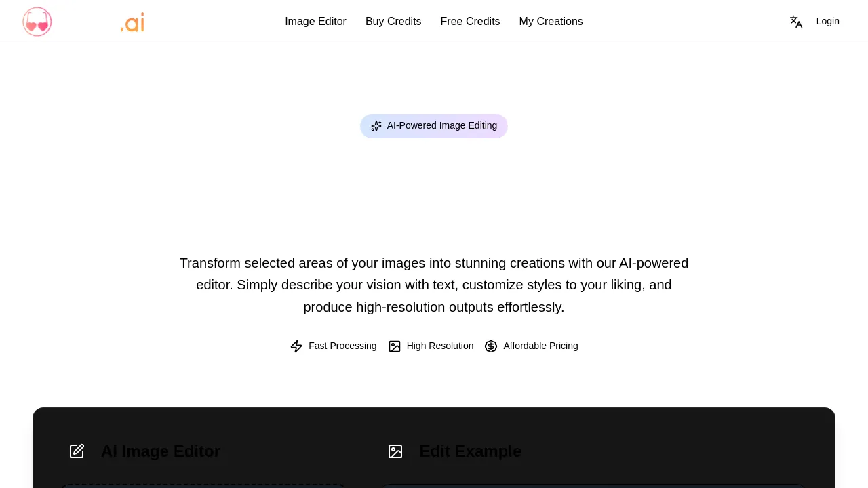The width and height of the screenshot is (868, 488).
Task: Click the High Resolution image icon
Action: [395, 346]
